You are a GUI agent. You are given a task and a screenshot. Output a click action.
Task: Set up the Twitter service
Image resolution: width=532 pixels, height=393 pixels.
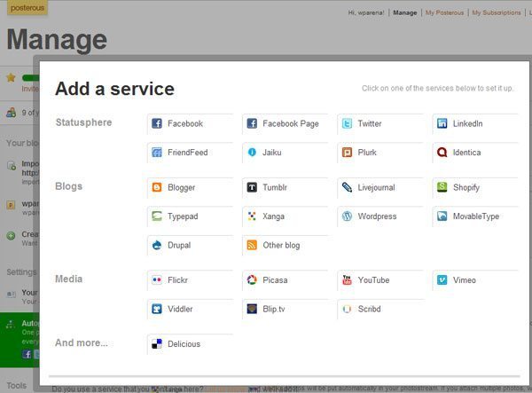pos(370,123)
